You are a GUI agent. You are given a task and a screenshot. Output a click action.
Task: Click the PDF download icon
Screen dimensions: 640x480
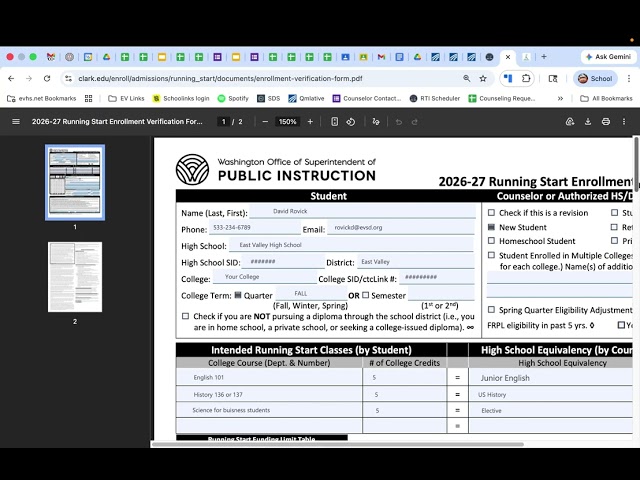pyautogui.click(x=588, y=122)
